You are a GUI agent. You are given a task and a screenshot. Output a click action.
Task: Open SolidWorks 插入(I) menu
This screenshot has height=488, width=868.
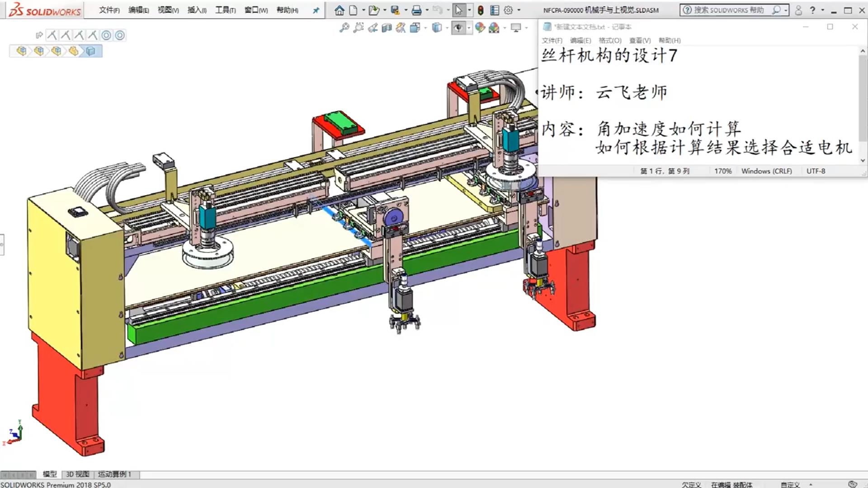tap(197, 10)
